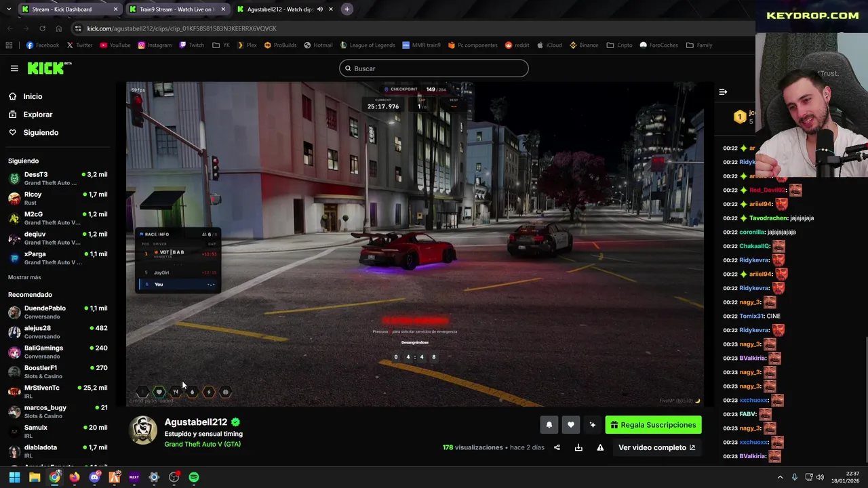Open File Explorer from taskbar
Image resolution: width=868 pixels, height=488 pixels.
[x=35, y=477]
